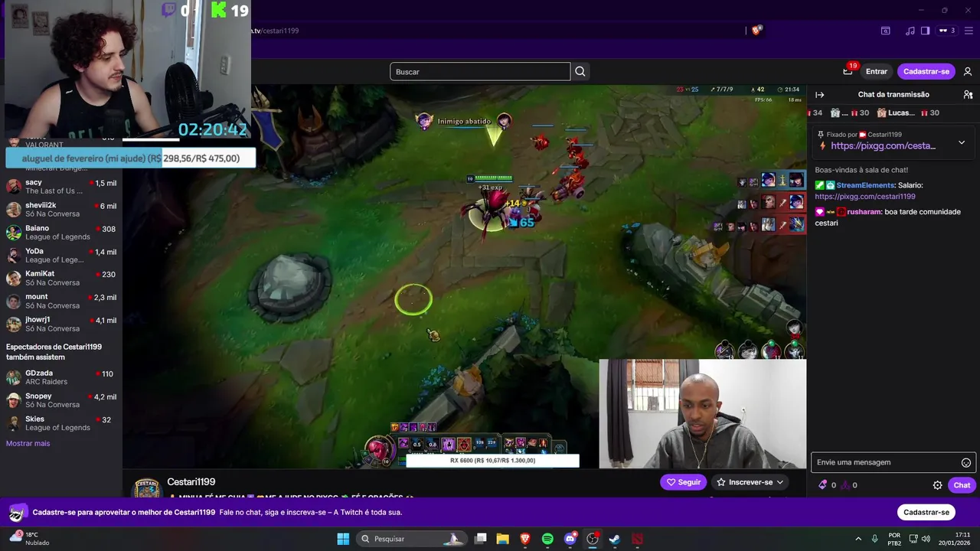Click the search magnifier button beside Buscar

[x=580, y=71]
